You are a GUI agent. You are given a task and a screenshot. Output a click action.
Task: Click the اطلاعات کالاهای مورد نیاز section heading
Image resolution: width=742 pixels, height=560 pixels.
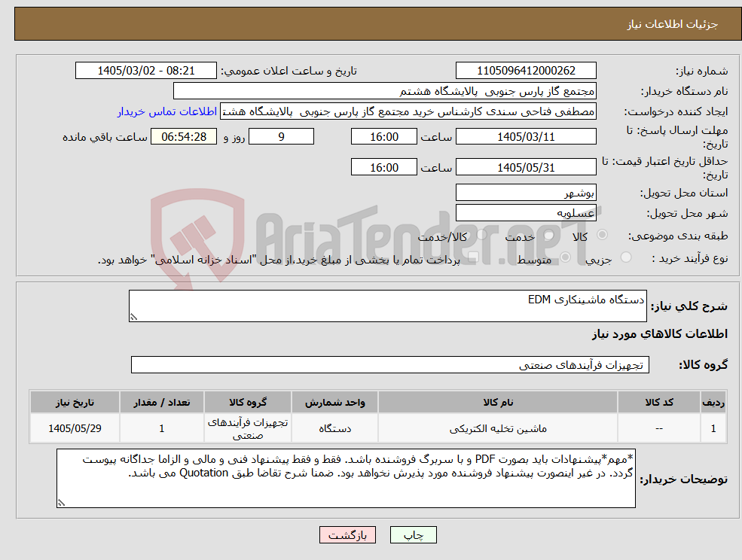(x=660, y=334)
